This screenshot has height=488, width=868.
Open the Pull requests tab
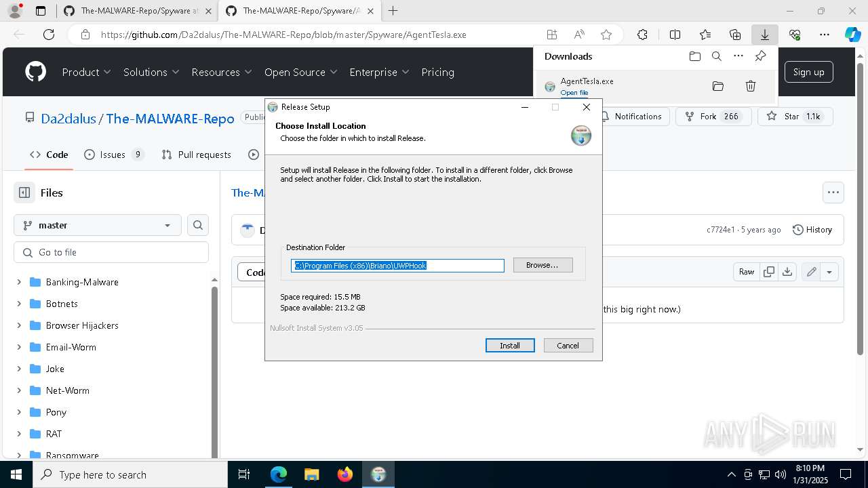[197, 155]
